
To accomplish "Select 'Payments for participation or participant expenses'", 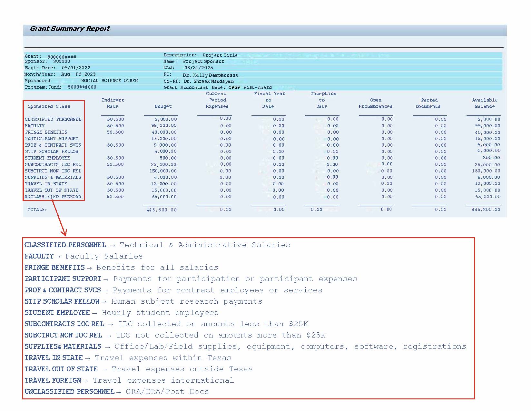I will 235,279.
